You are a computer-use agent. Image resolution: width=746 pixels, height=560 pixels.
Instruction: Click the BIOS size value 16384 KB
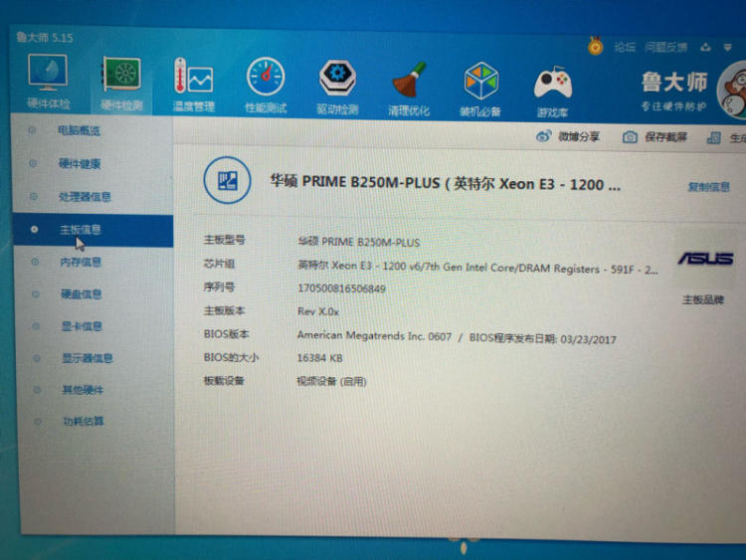(319, 358)
